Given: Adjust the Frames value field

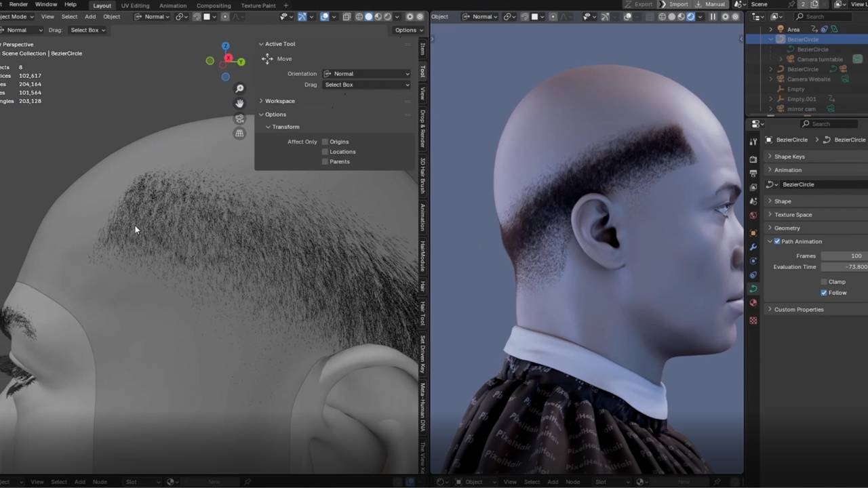Looking at the screenshot, I should pos(844,256).
